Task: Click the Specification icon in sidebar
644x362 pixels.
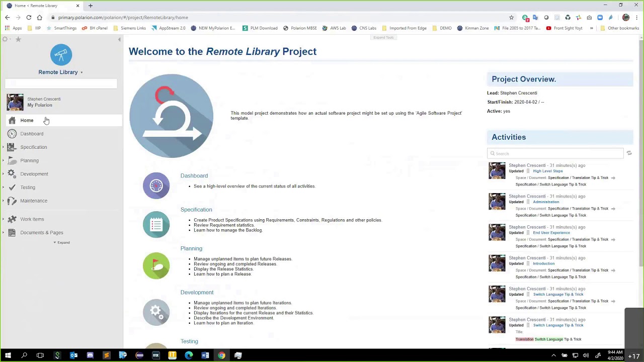Action: click(x=12, y=147)
